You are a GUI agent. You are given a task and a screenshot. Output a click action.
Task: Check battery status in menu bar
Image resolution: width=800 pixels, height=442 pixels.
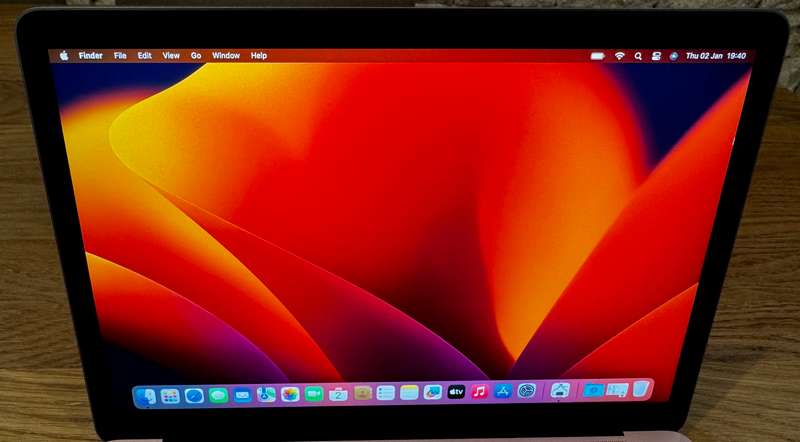tap(597, 56)
